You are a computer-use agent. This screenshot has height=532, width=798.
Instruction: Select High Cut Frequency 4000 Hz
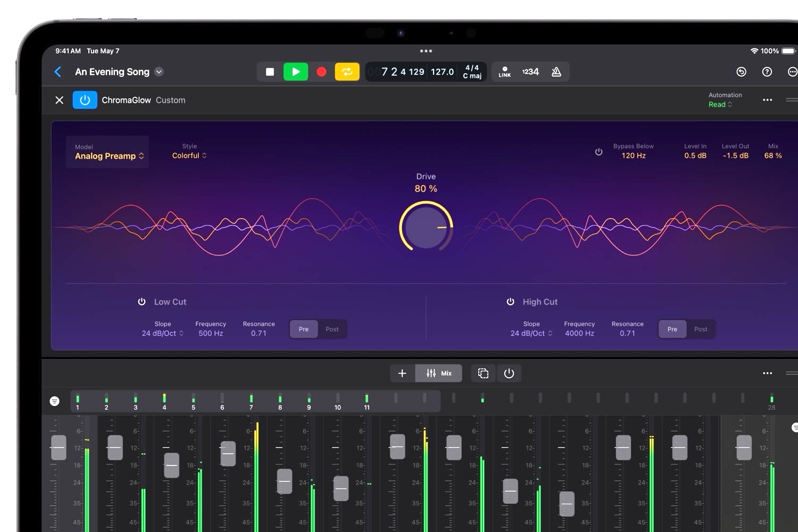click(579, 333)
